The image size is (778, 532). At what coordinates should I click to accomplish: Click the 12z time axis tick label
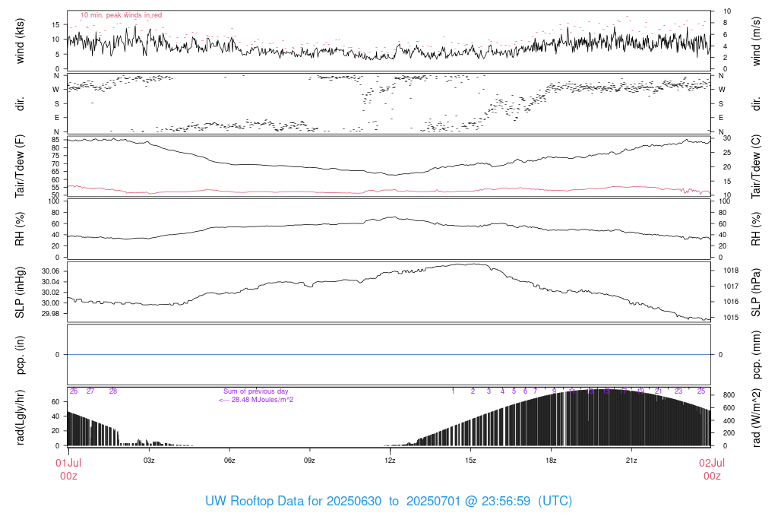390,461
